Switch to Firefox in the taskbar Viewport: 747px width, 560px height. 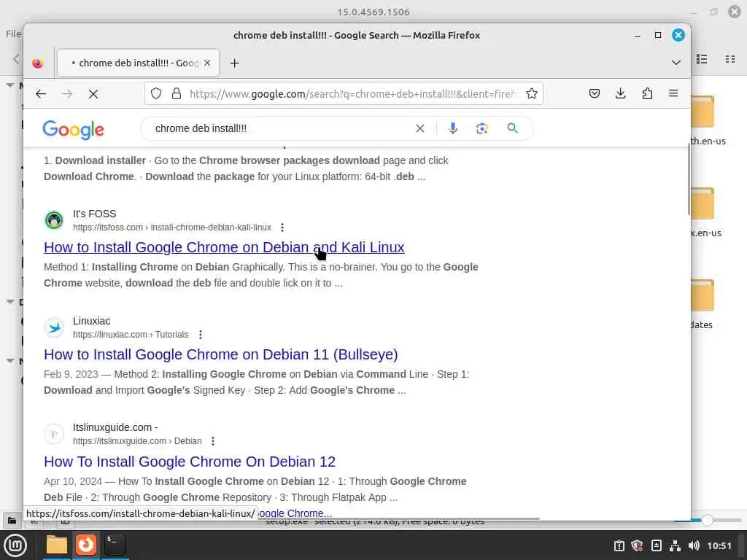point(86,545)
